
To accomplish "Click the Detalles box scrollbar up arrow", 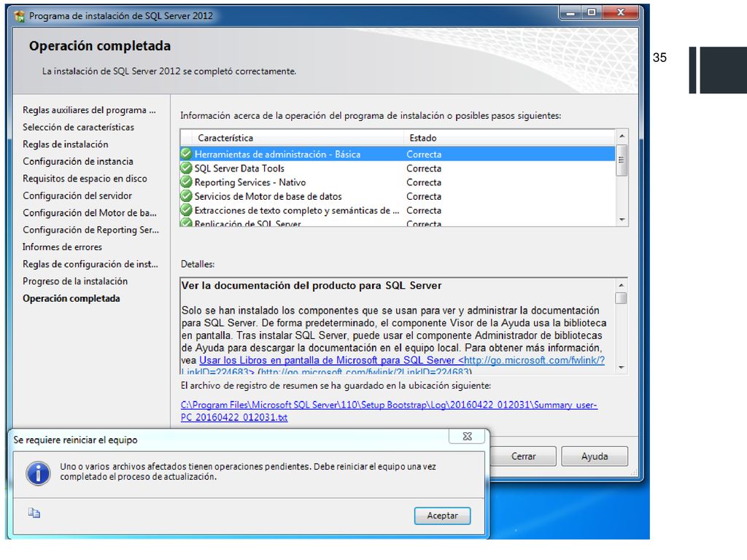I will pos(622,285).
